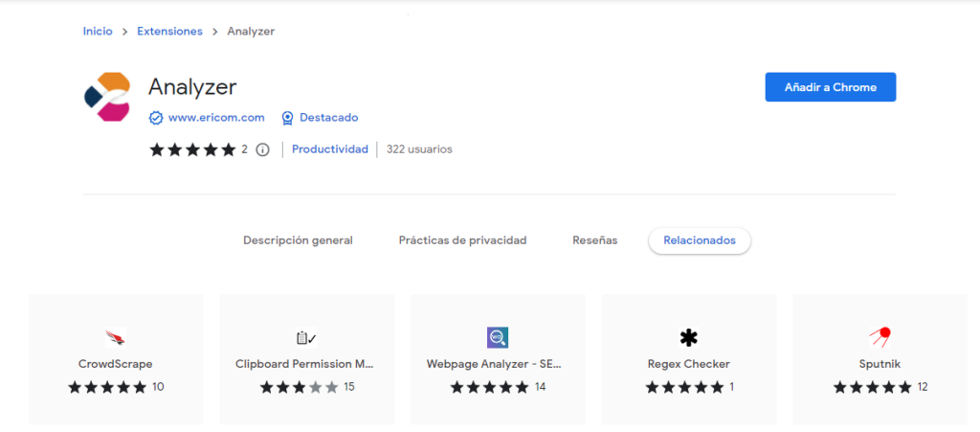Open the Sputnik extension title

(x=880, y=364)
